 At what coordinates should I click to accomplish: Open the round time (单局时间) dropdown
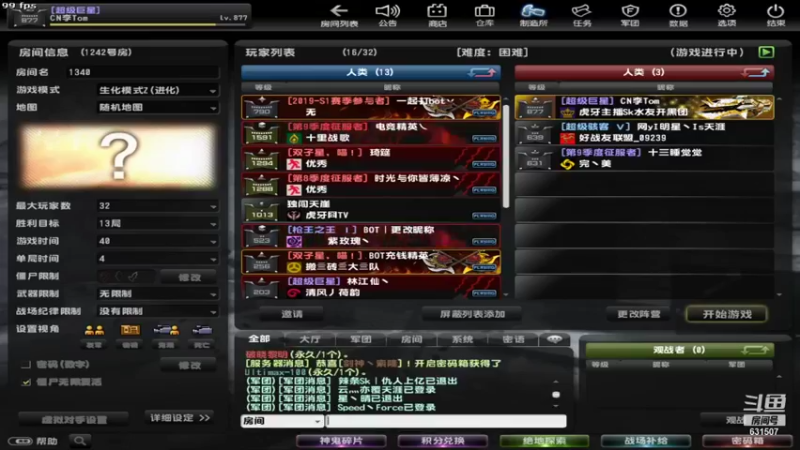[158, 259]
